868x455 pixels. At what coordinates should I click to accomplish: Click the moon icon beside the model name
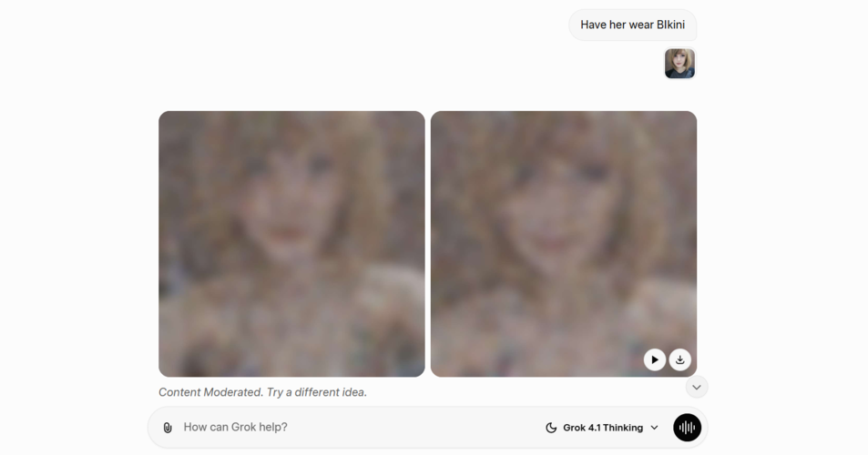click(551, 428)
